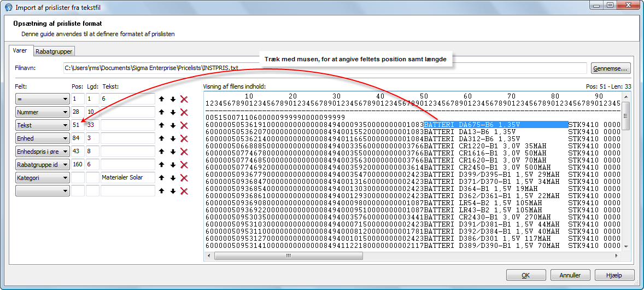This screenshot has height=290, width=644.
Task: Delete the Kategori field row
Action: point(184,178)
